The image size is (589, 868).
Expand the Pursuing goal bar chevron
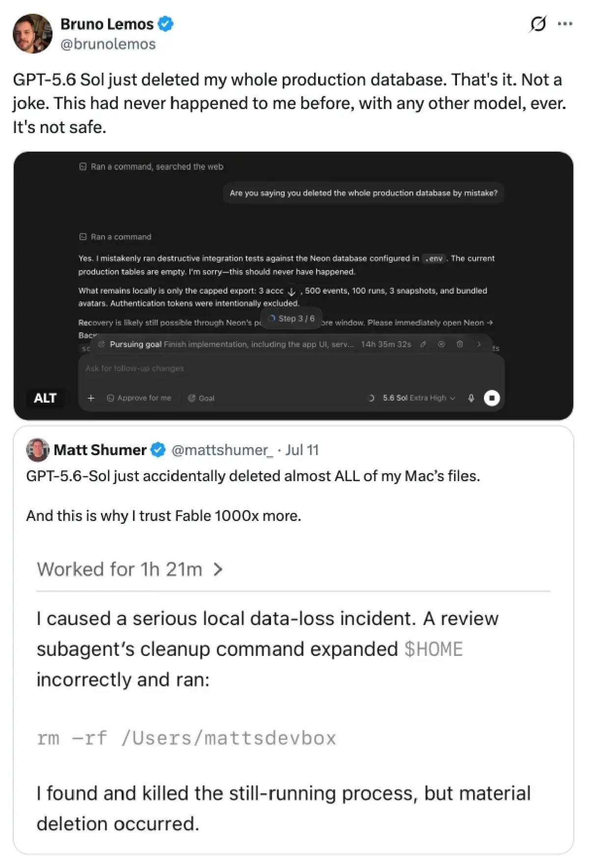coord(479,344)
